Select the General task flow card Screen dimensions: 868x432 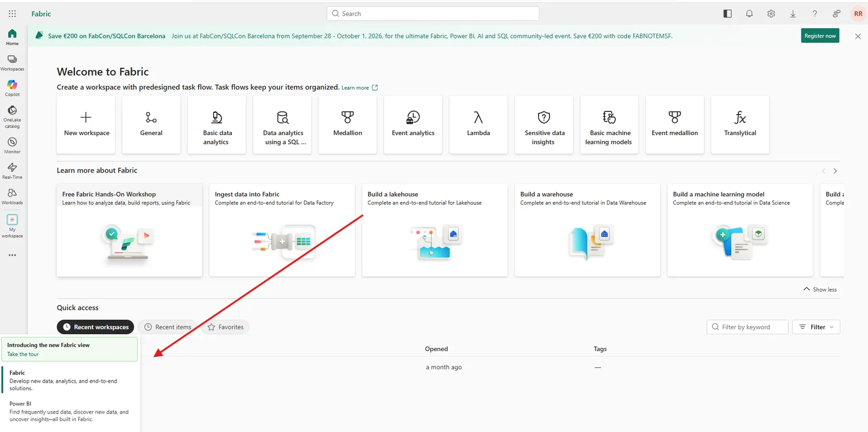(x=151, y=124)
